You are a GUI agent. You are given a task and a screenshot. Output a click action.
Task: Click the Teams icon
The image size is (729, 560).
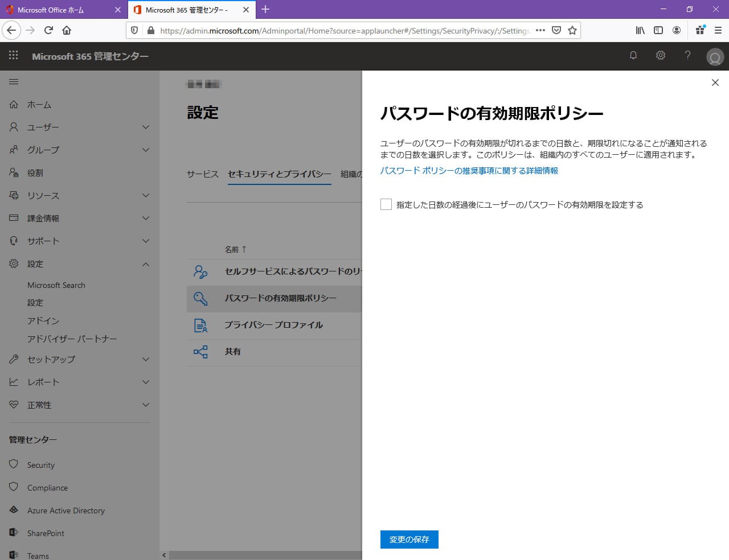point(14,555)
